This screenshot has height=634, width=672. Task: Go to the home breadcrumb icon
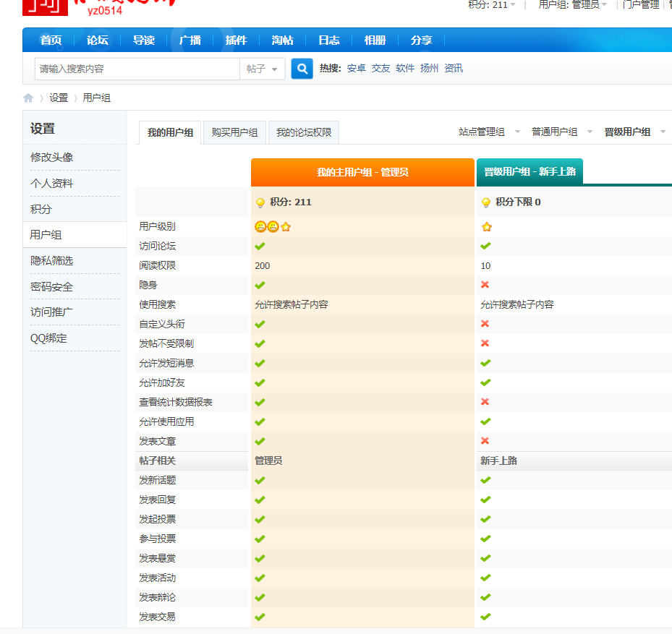28,98
